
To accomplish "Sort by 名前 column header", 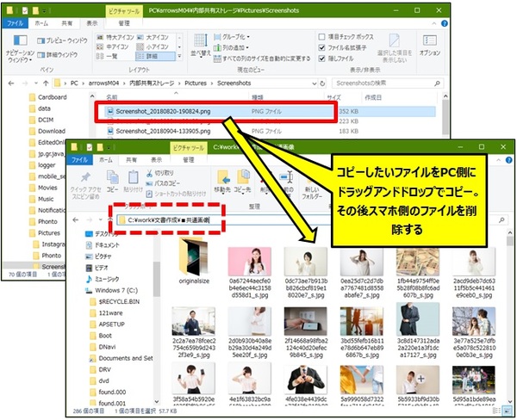I will 112,97.
